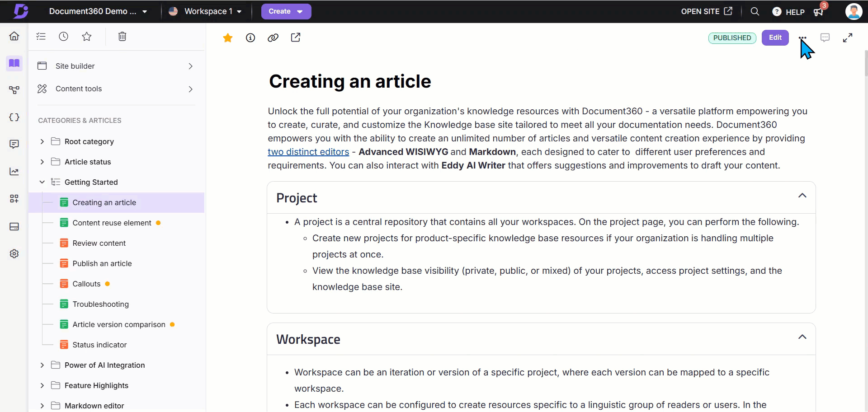Screen dimensions: 868x412
Task: Expand the Root category folder
Action: pyautogui.click(x=42, y=141)
